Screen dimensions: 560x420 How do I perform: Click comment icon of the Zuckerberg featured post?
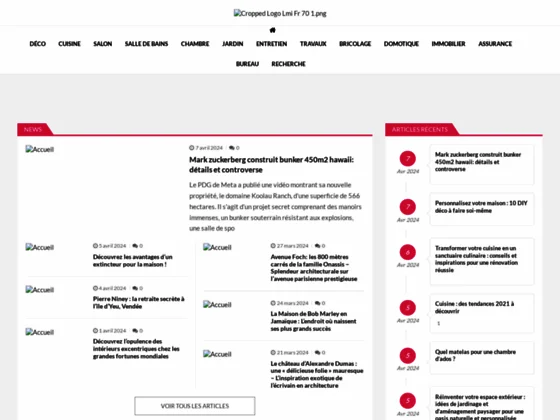pyautogui.click(x=232, y=148)
